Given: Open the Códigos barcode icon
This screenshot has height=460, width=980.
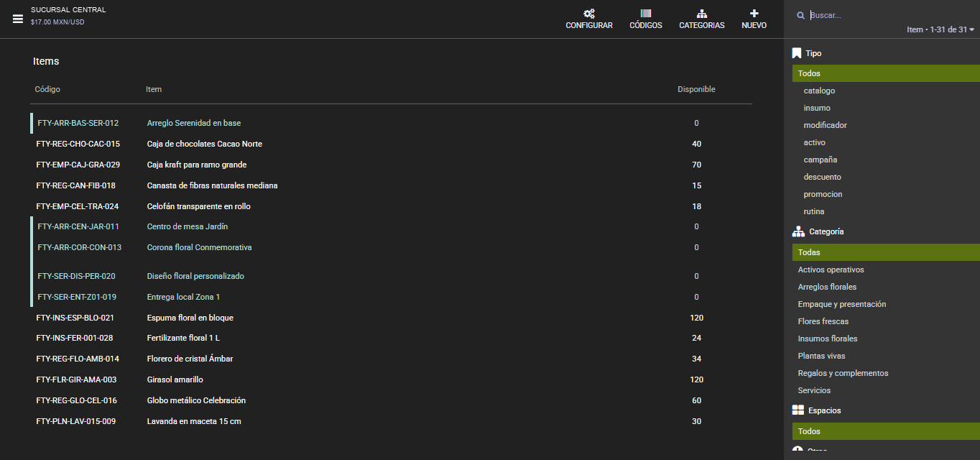Looking at the screenshot, I should [646, 14].
